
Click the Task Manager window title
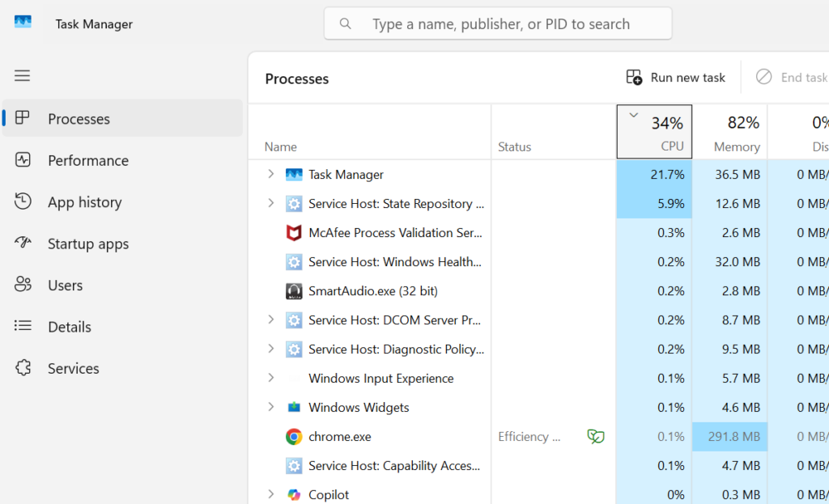point(94,24)
